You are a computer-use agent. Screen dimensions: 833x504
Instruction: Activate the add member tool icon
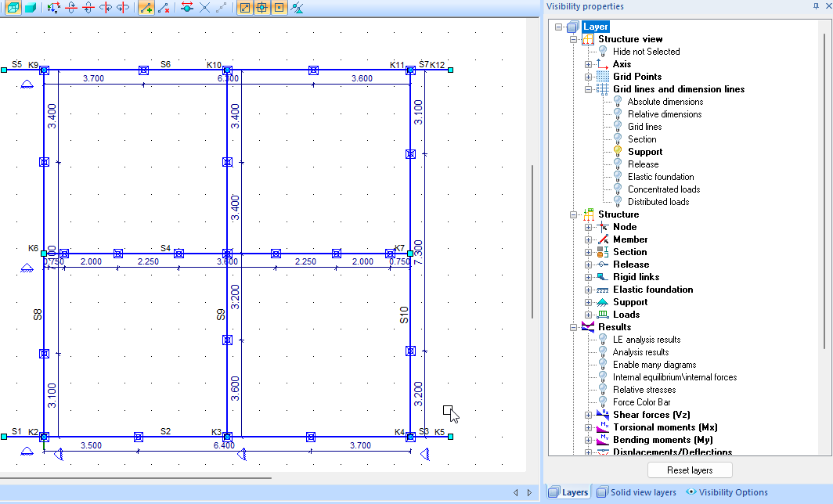click(x=146, y=8)
